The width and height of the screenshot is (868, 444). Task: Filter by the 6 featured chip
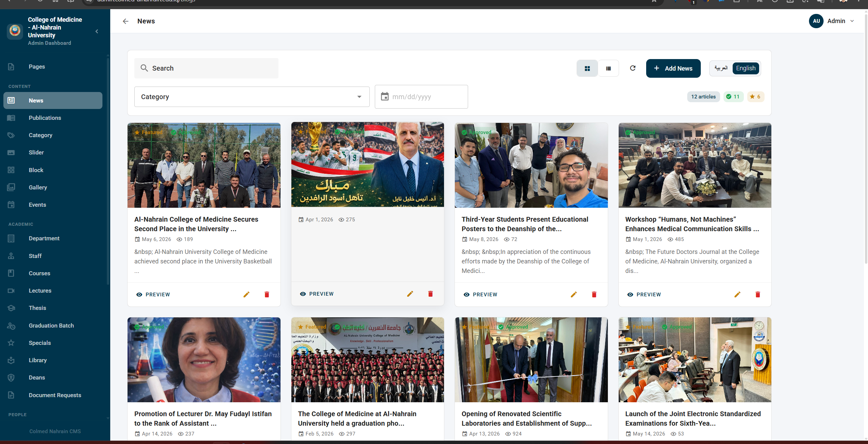tap(756, 97)
